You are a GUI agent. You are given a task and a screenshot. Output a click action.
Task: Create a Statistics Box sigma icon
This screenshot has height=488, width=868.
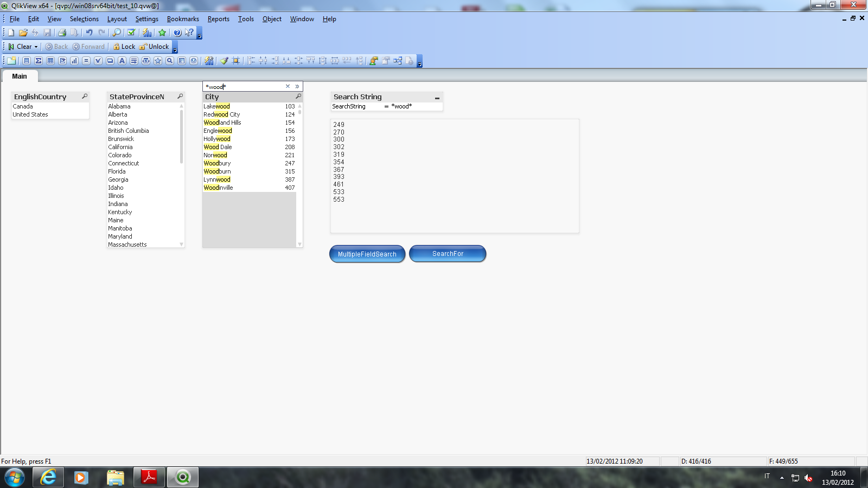(39, 61)
